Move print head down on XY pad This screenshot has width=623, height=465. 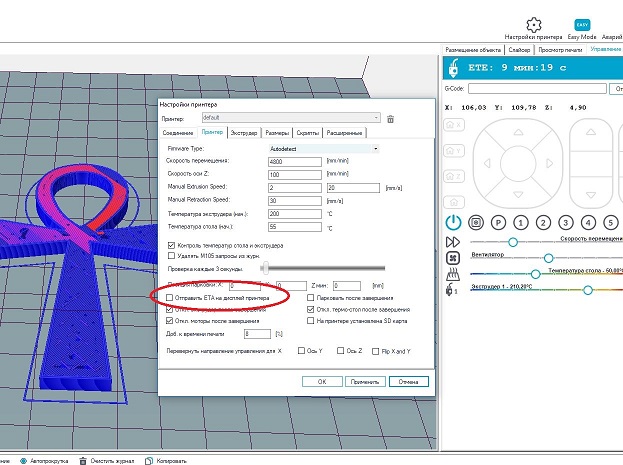[518, 194]
